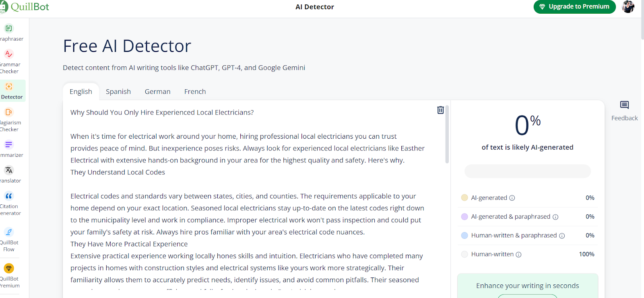644x298 pixels.
Task: Open the Paraphraser tool in sidebar
Action: pos(9,33)
